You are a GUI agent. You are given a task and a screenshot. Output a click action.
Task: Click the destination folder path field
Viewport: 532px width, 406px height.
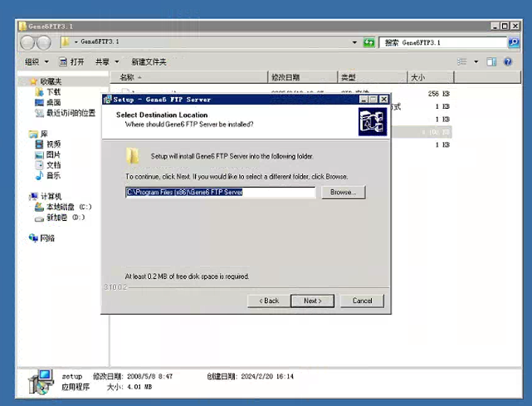[220, 192]
